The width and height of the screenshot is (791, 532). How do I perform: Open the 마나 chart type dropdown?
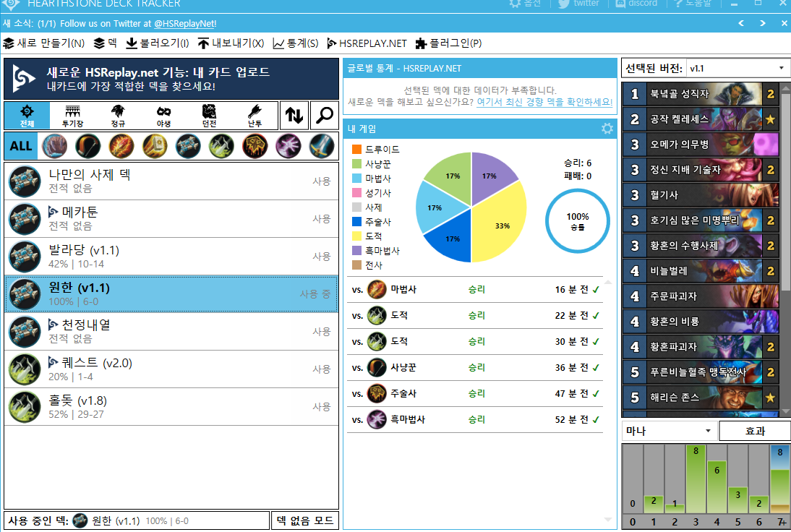click(x=669, y=431)
